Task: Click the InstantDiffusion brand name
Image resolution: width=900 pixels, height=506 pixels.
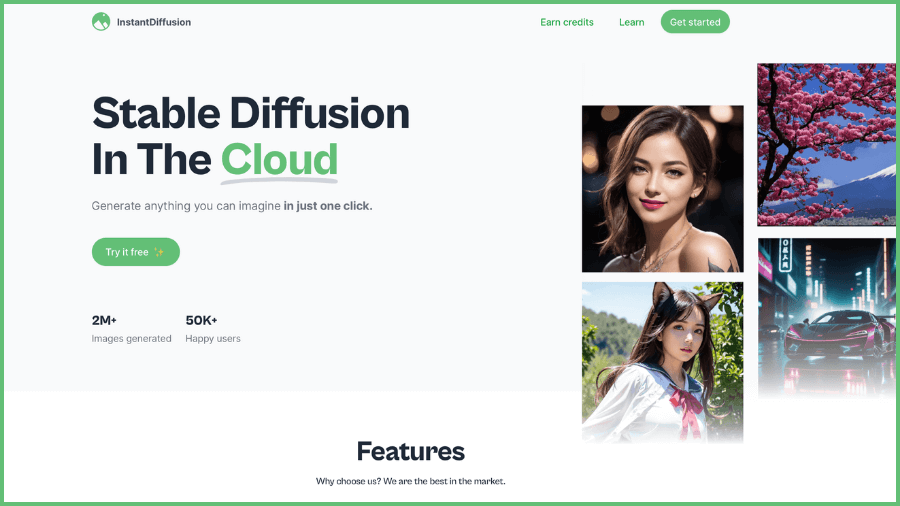Action: [154, 22]
